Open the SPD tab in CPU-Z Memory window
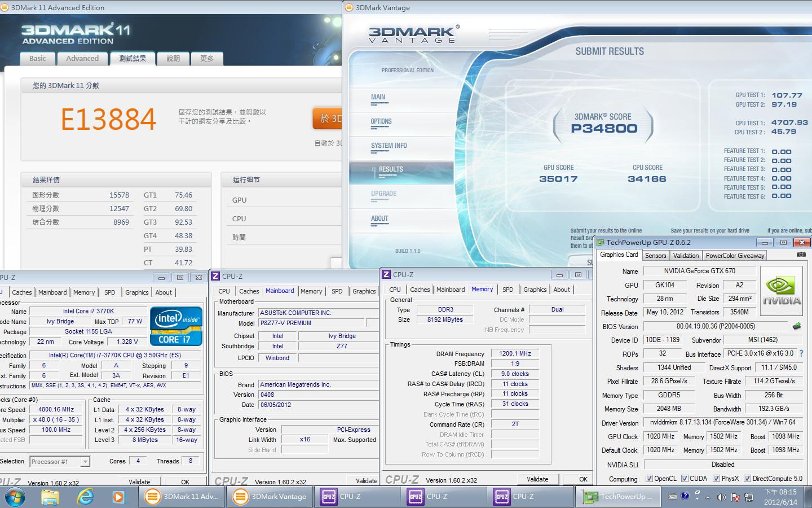 (x=508, y=290)
